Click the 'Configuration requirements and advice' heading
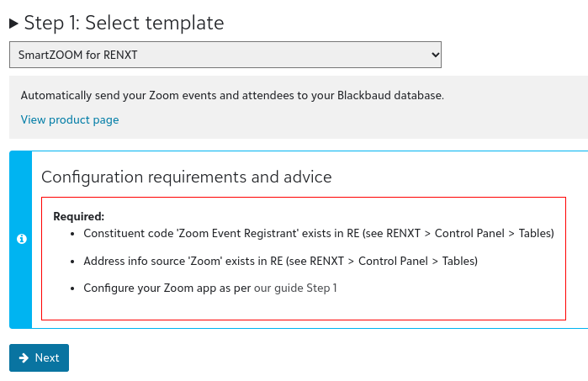Image resolution: width=588 pixels, height=381 pixels. (x=187, y=177)
